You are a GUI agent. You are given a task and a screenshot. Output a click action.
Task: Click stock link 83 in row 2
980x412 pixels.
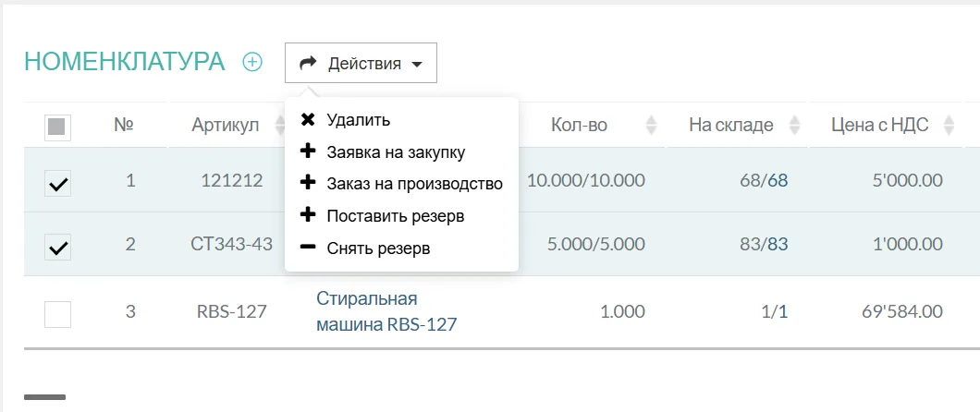click(x=778, y=245)
